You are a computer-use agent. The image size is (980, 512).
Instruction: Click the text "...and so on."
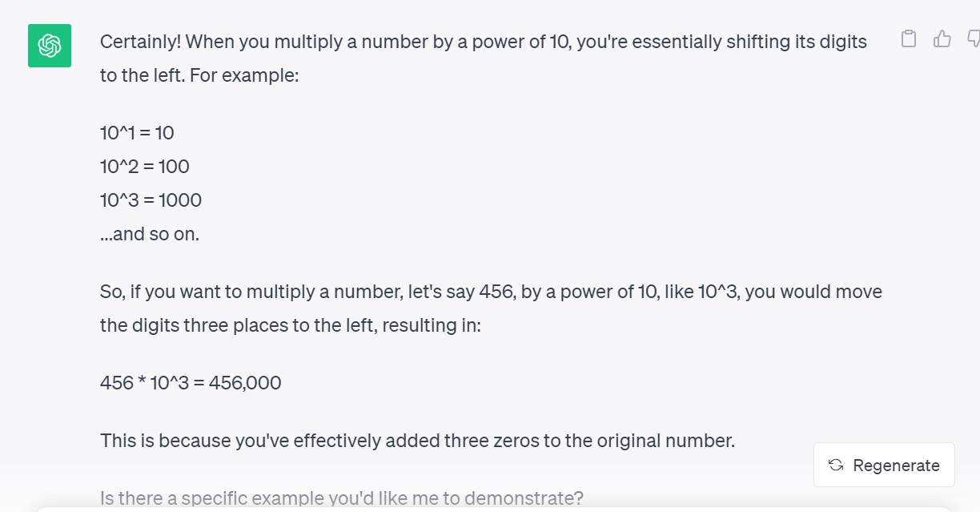[x=150, y=235]
